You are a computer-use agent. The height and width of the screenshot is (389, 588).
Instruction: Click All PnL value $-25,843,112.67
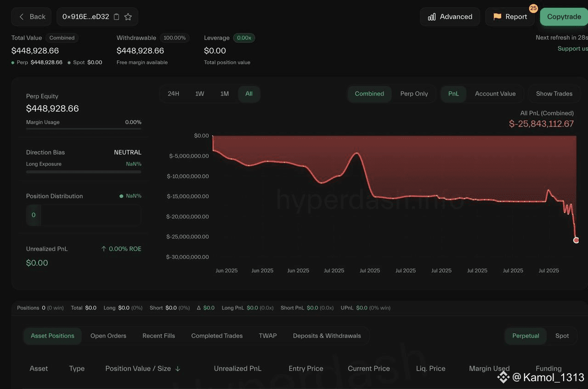click(541, 124)
